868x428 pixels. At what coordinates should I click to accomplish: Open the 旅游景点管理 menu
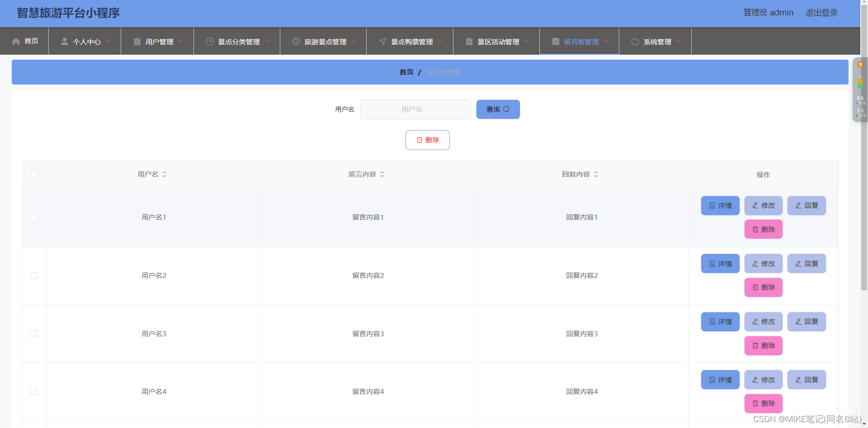323,41
